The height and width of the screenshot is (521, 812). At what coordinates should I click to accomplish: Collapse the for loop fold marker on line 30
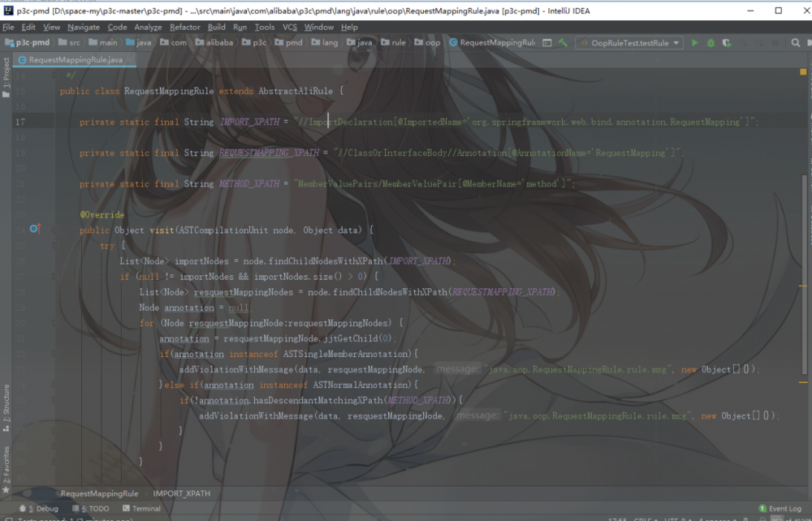[54, 323]
